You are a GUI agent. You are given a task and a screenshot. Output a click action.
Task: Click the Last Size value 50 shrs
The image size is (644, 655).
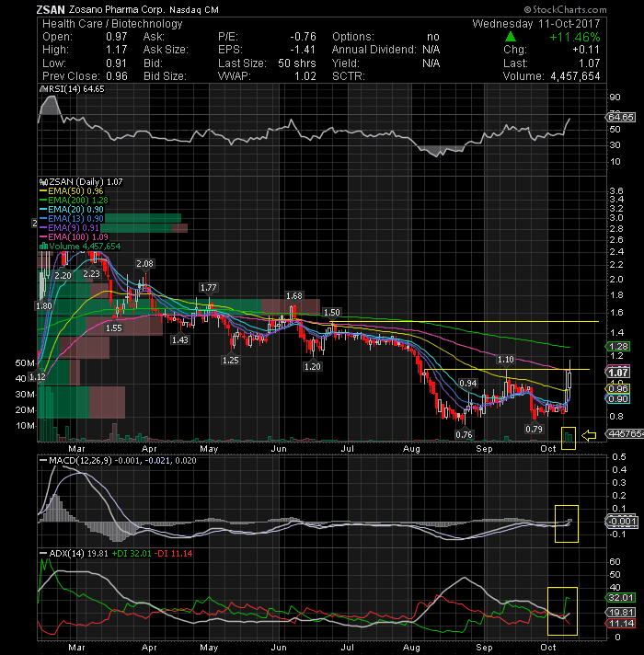pos(297,63)
